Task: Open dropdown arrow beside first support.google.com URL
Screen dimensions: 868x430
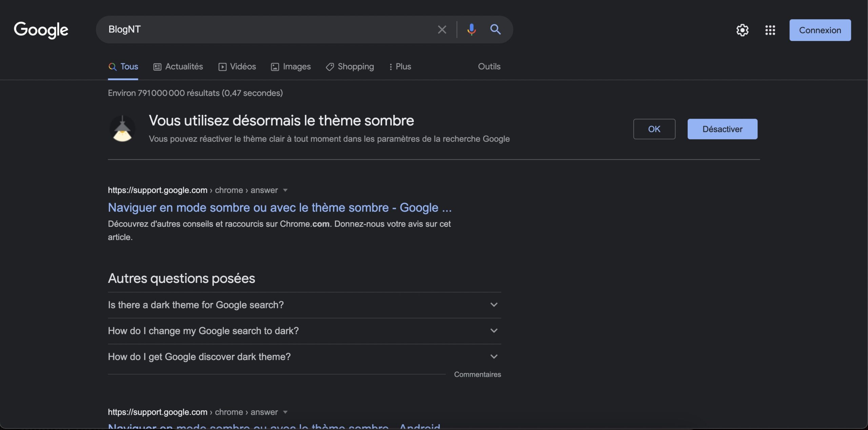Action: [285, 190]
